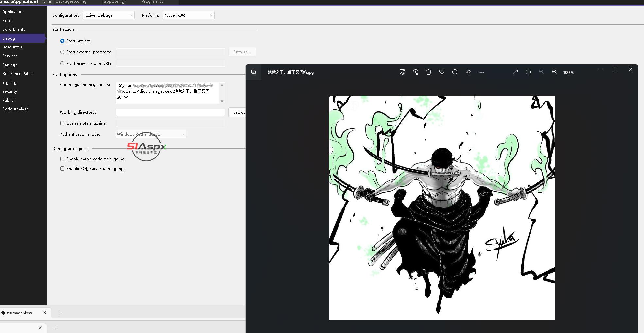Switch to the app.config tab
644x333 pixels.
pyautogui.click(x=114, y=2)
